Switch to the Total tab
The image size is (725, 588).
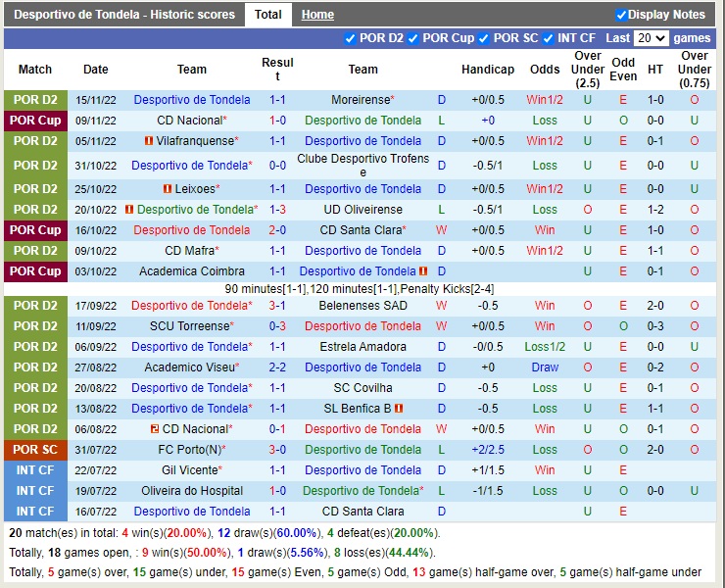(x=267, y=15)
